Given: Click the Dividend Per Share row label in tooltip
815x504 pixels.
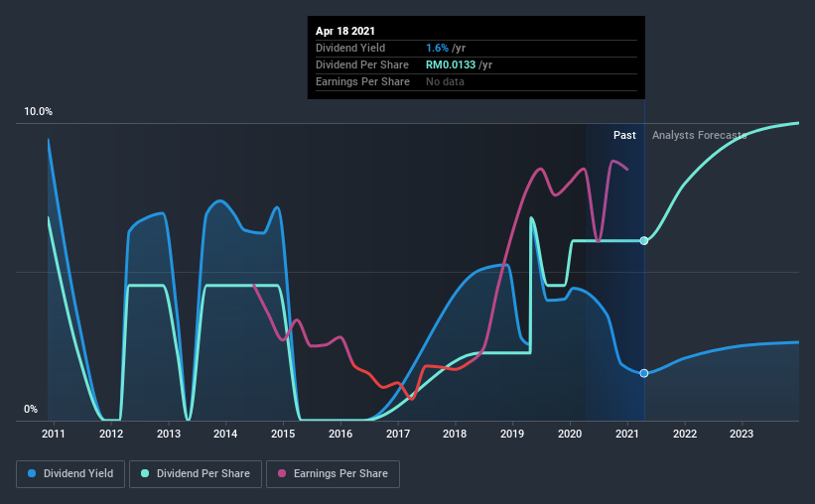Looking at the screenshot, I should pos(362,64).
